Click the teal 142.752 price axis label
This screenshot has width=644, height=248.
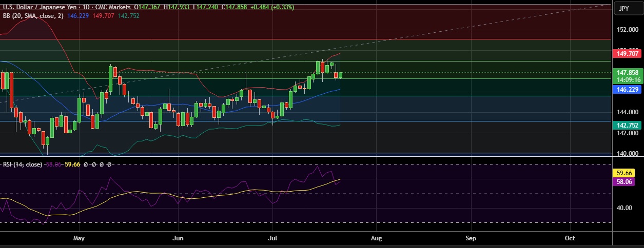point(627,125)
